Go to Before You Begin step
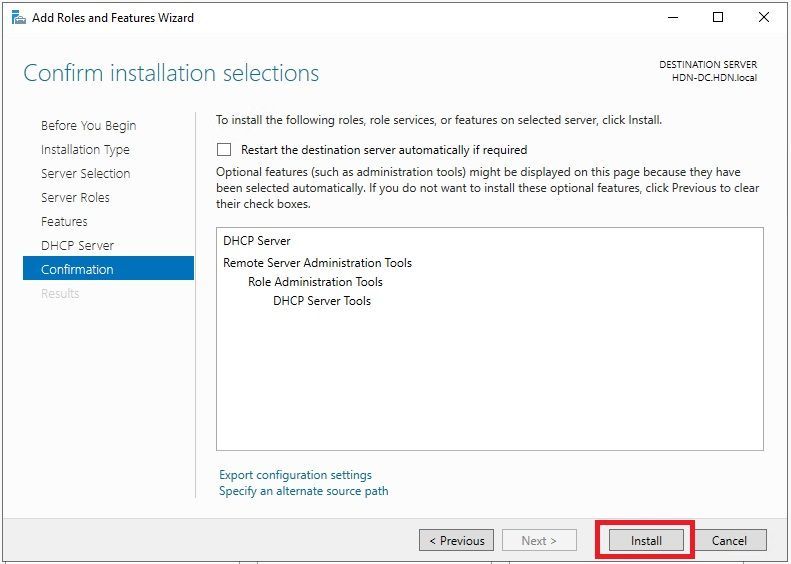791x564 pixels. (89, 126)
